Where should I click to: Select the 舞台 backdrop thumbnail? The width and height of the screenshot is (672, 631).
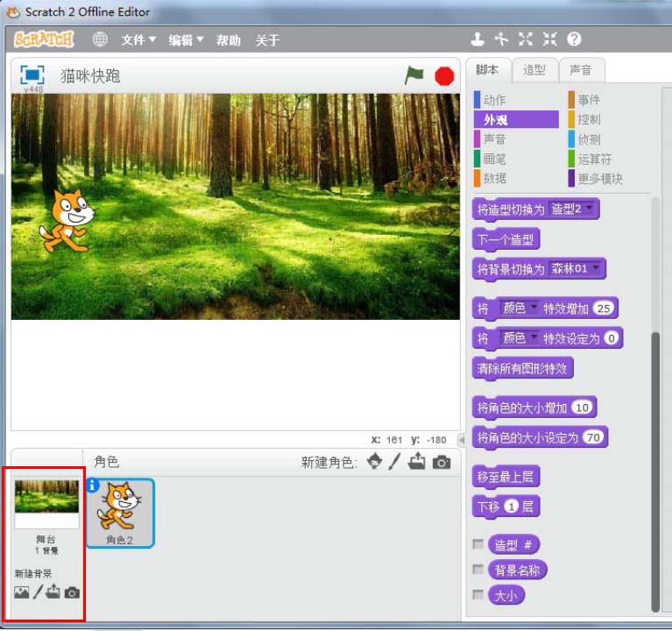tap(46, 504)
